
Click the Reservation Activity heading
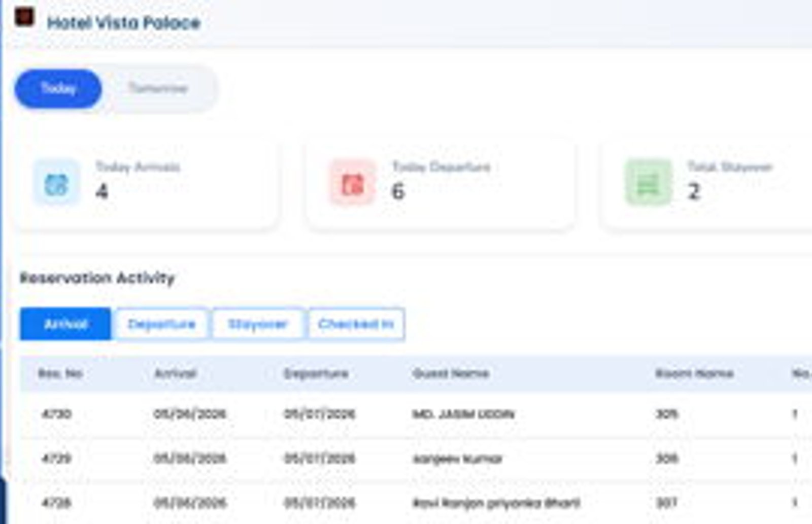click(97, 278)
